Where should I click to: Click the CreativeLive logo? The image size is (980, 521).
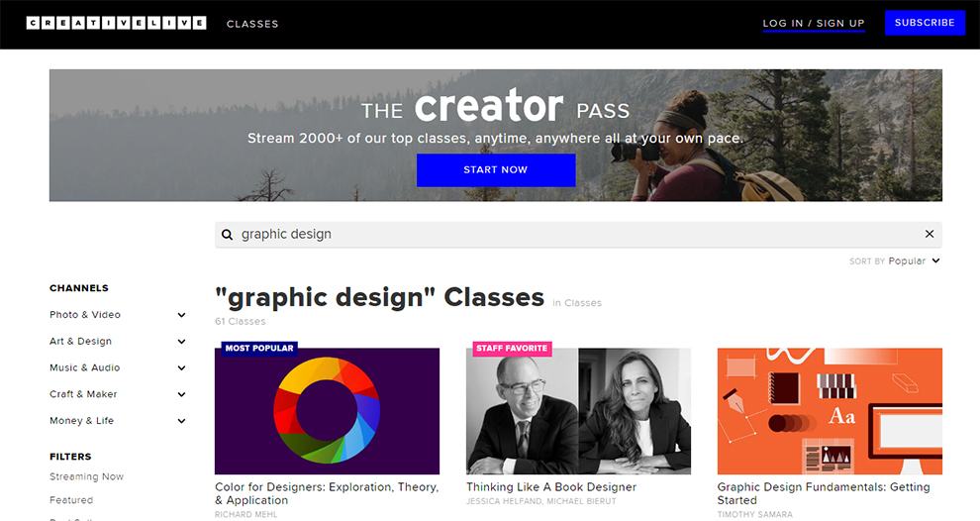116,23
